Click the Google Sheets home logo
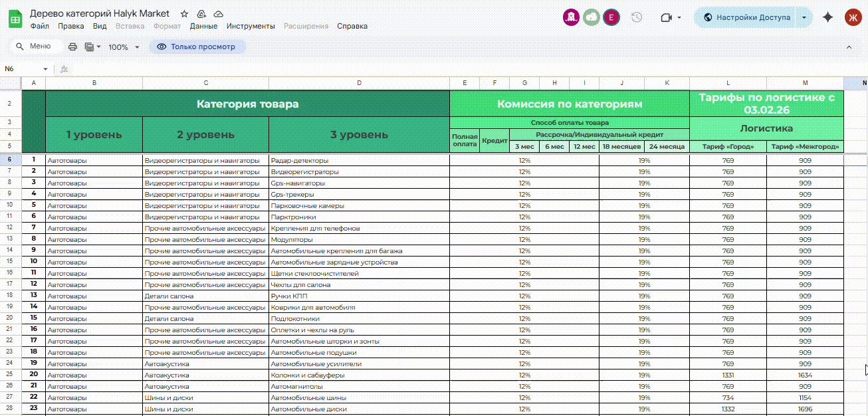 click(x=15, y=19)
